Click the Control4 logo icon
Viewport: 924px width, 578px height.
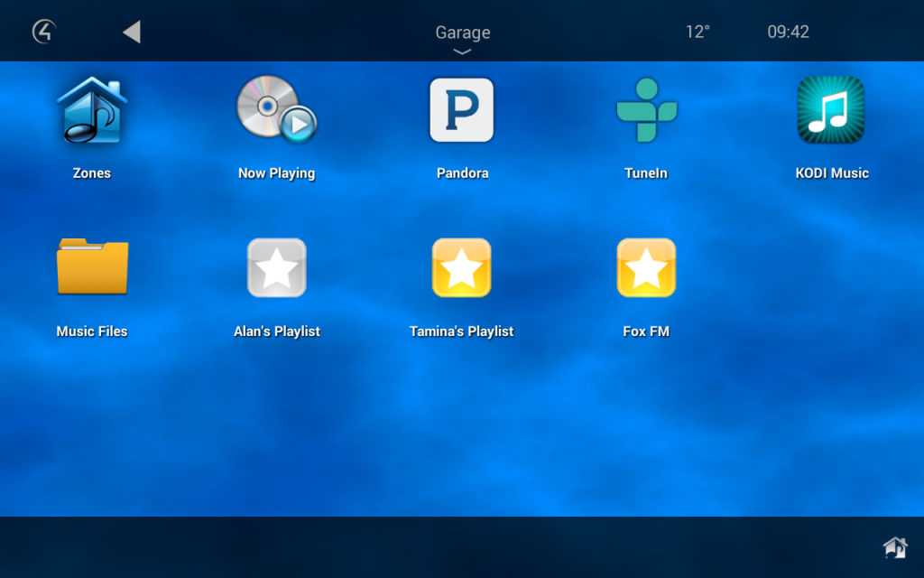click(x=44, y=32)
